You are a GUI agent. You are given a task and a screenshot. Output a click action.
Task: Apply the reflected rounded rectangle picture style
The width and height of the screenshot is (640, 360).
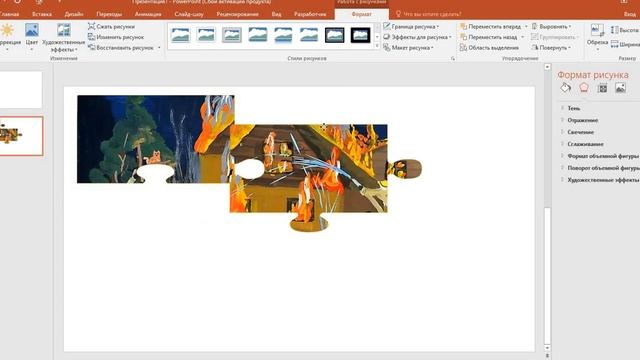(283, 35)
